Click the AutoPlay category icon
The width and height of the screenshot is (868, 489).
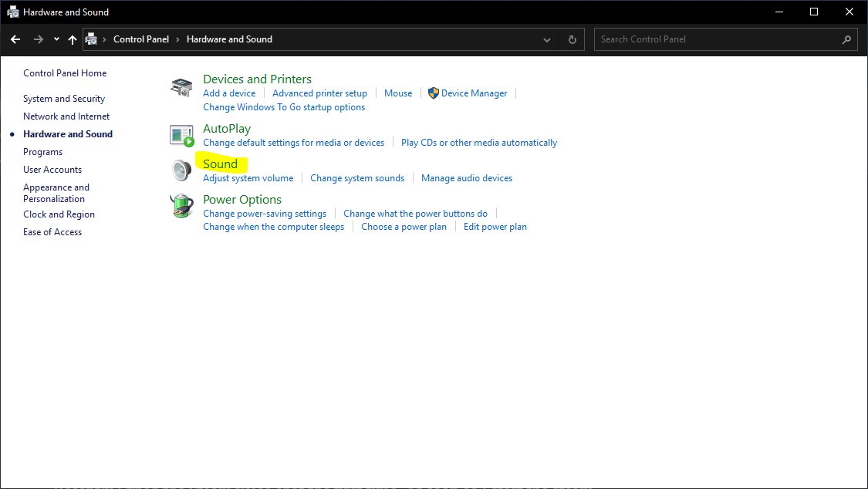pyautogui.click(x=181, y=136)
